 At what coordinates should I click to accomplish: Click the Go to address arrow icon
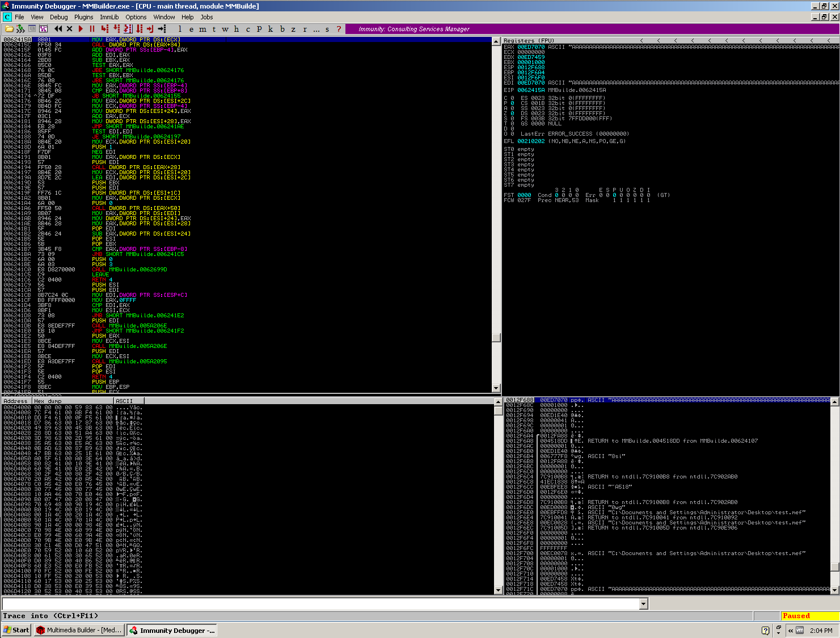coord(162,29)
